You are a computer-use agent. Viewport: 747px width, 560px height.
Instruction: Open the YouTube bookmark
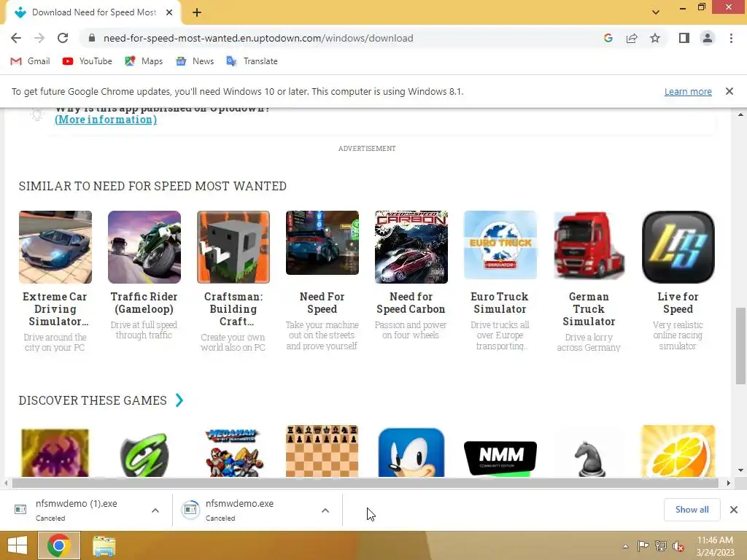click(88, 61)
